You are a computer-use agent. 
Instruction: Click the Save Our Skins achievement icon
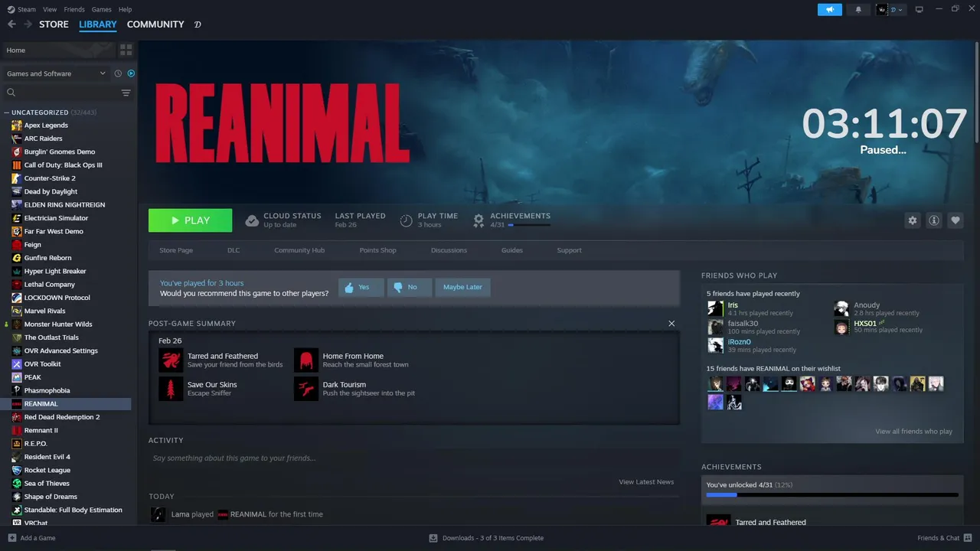(171, 389)
